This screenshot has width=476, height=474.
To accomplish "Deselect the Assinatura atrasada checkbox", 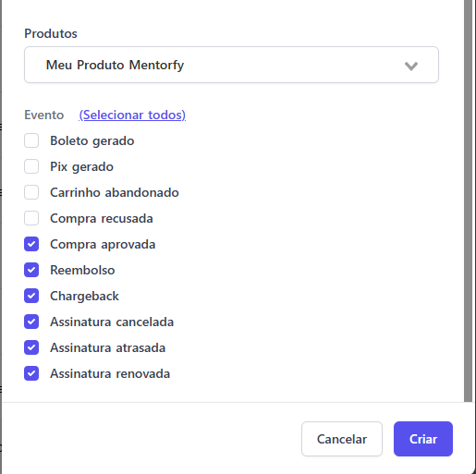I will [x=31, y=347].
